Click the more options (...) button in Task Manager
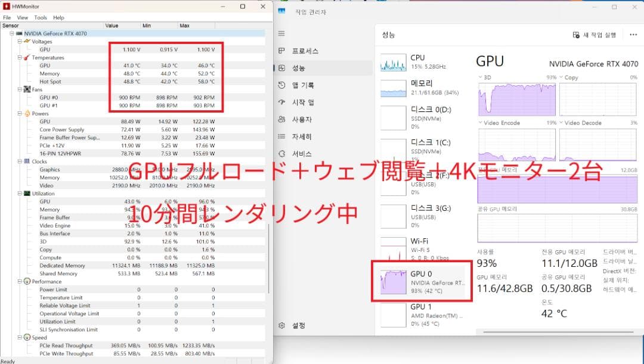This screenshot has height=364, width=644. pos(634,35)
